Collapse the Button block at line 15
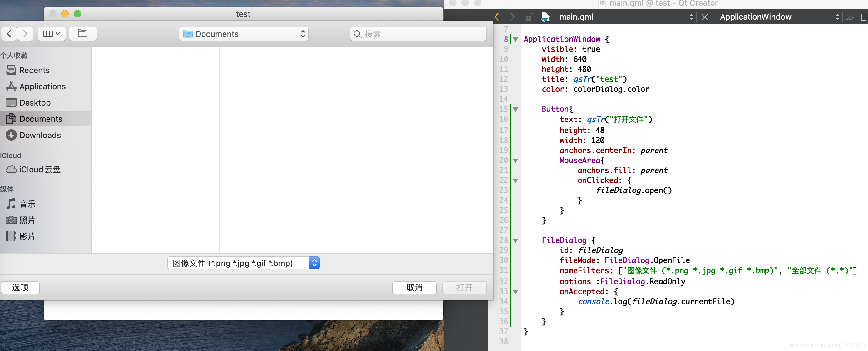 pyautogui.click(x=515, y=110)
